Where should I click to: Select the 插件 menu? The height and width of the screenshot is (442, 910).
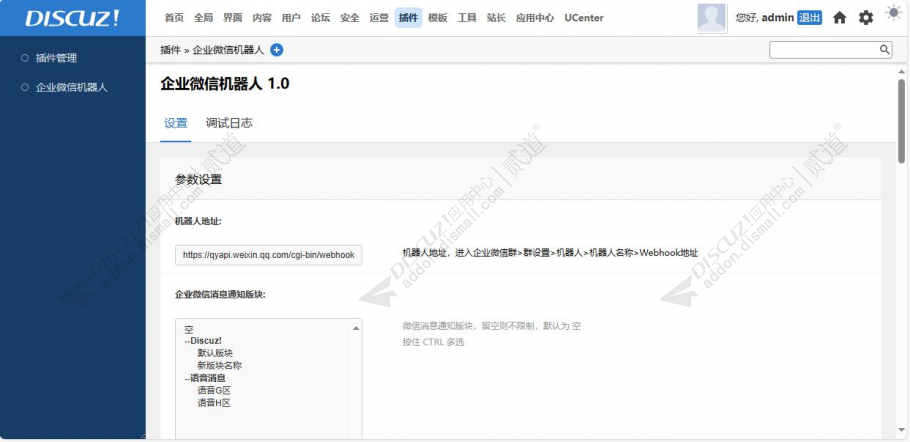click(x=409, y=18)
